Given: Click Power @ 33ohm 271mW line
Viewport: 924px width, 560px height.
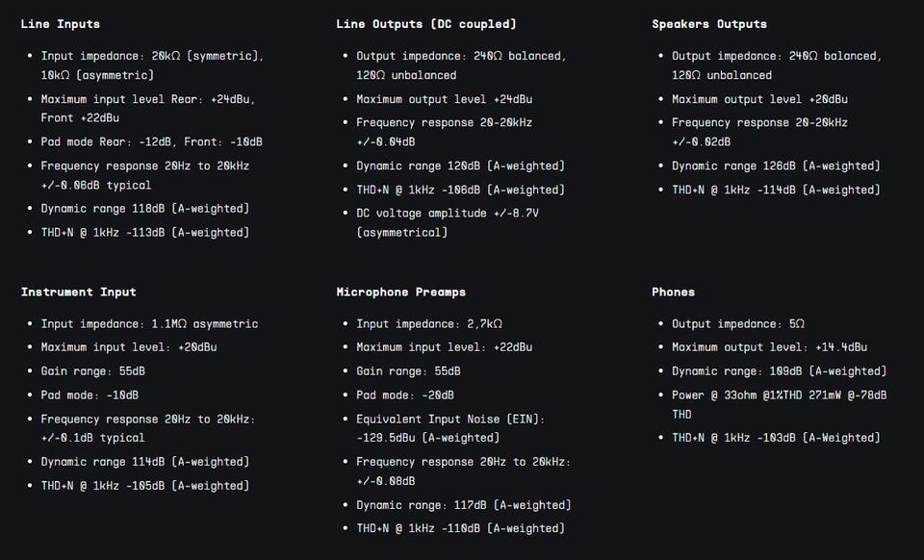Looking at the screenshot, I should tap(779, 404).
